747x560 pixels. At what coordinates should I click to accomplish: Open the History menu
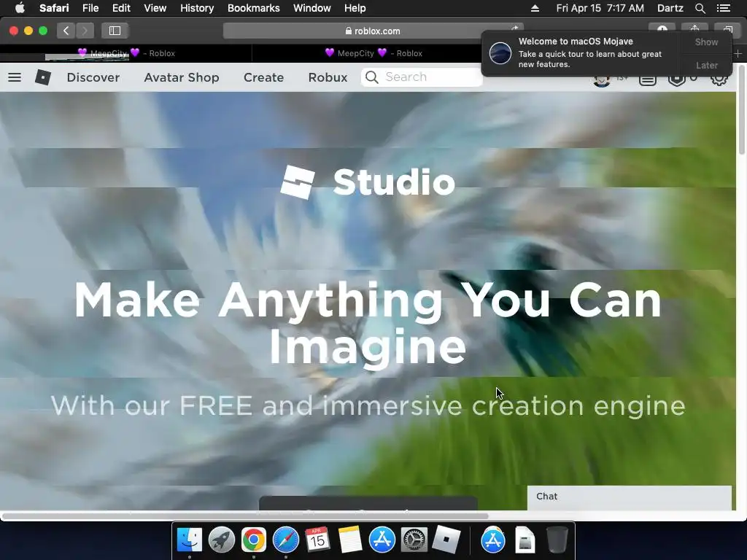(x=197, y=8)
